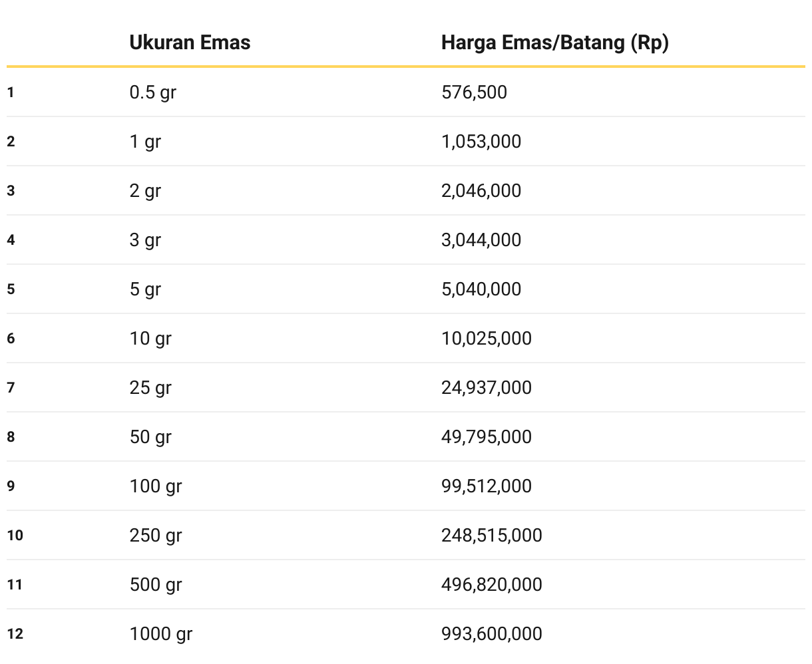Click the price 5,040,000
The height and width of the screenshot is (664, 812).
[x=481, y=289]
